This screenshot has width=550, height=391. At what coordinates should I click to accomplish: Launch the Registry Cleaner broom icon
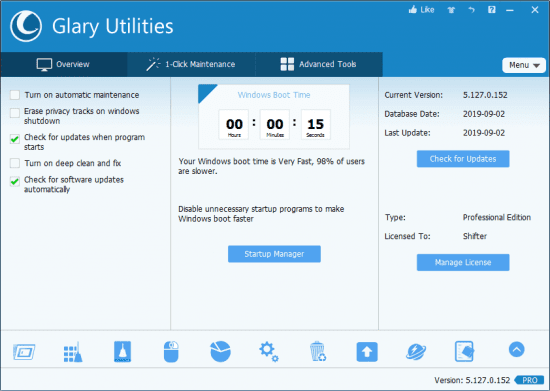pos(73,352)
